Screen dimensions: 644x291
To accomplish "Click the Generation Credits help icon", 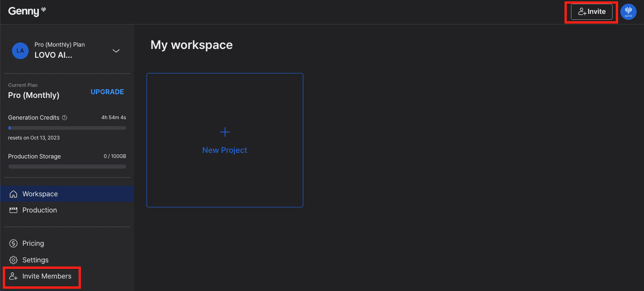I will pyautogui.click(x=65, y=118).
